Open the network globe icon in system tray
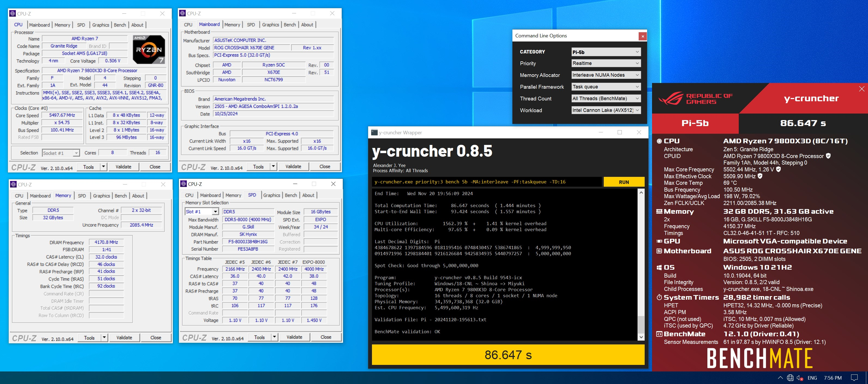This screenshot has height=384, width=868. (790, 378)
